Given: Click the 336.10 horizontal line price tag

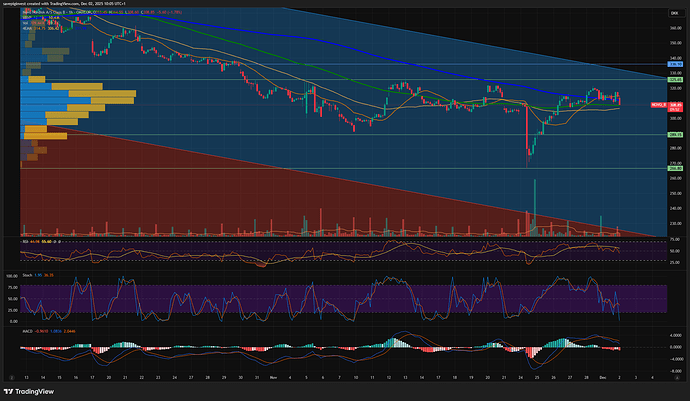Looking at the screenshot, I should (675, 63).
